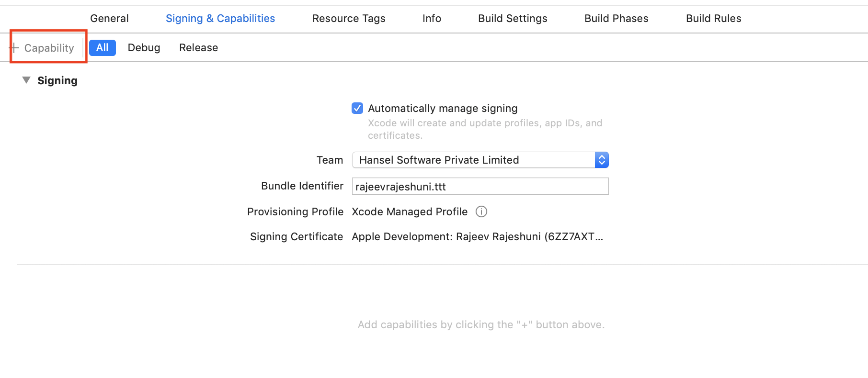Switch to the Resource Tags tab
Viewport: 868px width, 378px height.
349,18
